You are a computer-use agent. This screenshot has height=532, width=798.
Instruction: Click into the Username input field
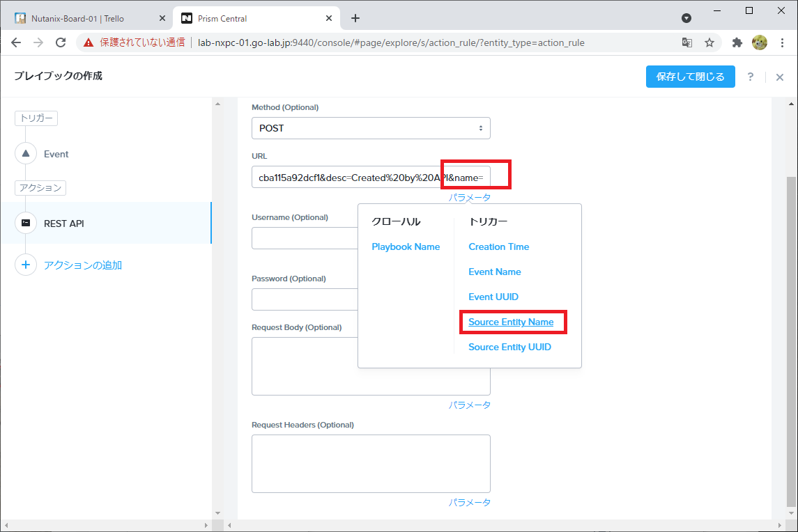(x=305, y=239)
